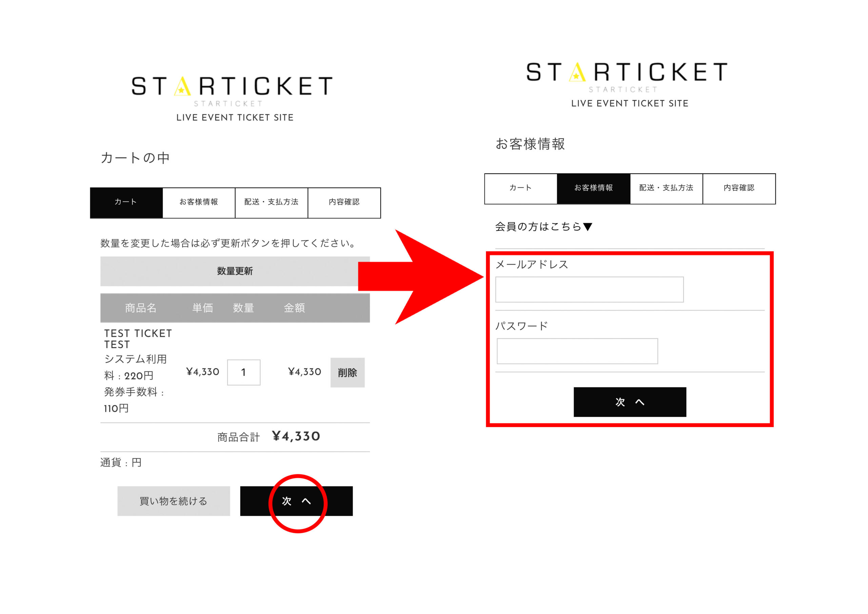Expand the 会員の方はこちら section
The image size is (868, 614).
pos(544,227)
